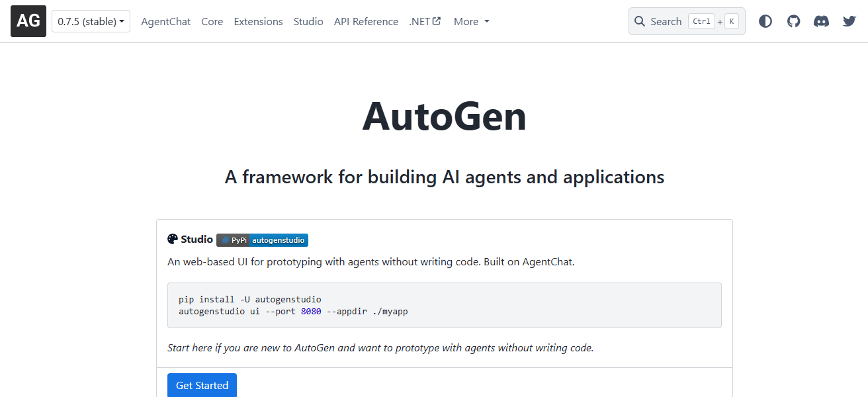The image size is (868, 397).
Task: Open API Reference in the navbar
Action: (x=366, y=21)
